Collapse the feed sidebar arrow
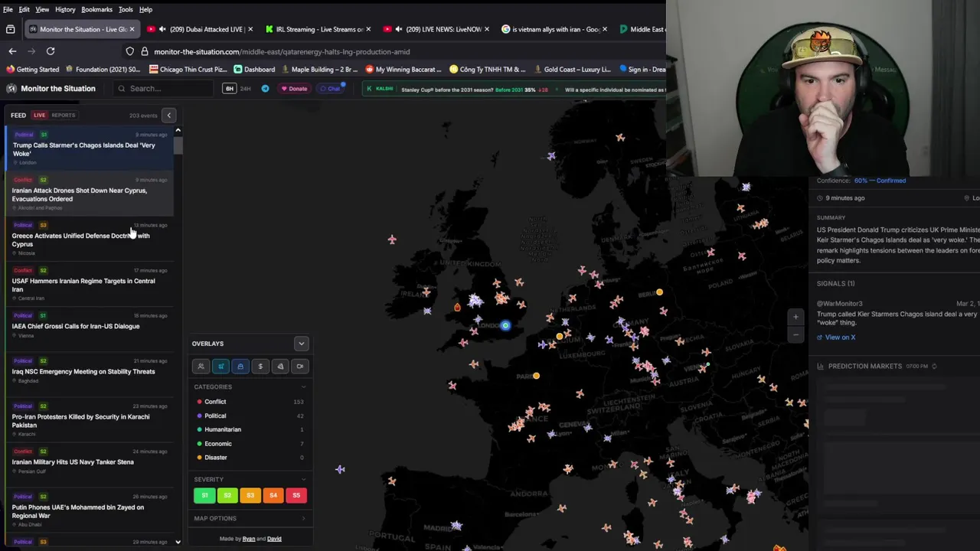980x551 pixels. tap(169, 116)
